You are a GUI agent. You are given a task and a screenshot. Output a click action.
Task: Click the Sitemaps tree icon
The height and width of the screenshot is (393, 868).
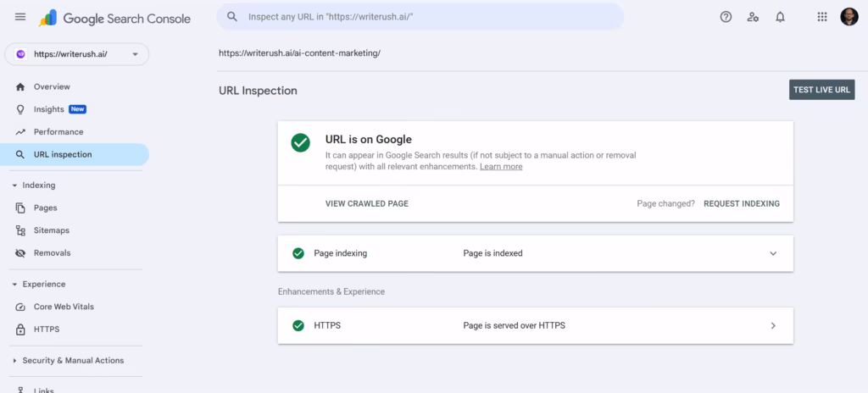click(20, 231)
